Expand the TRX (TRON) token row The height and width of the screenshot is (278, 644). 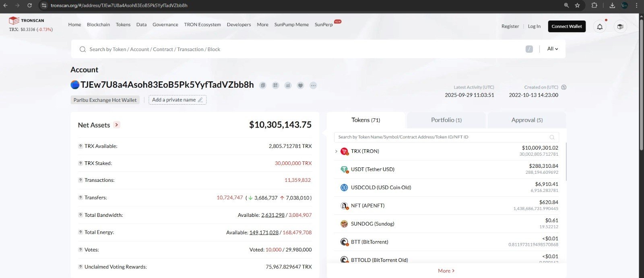click(x=336, y=151)
